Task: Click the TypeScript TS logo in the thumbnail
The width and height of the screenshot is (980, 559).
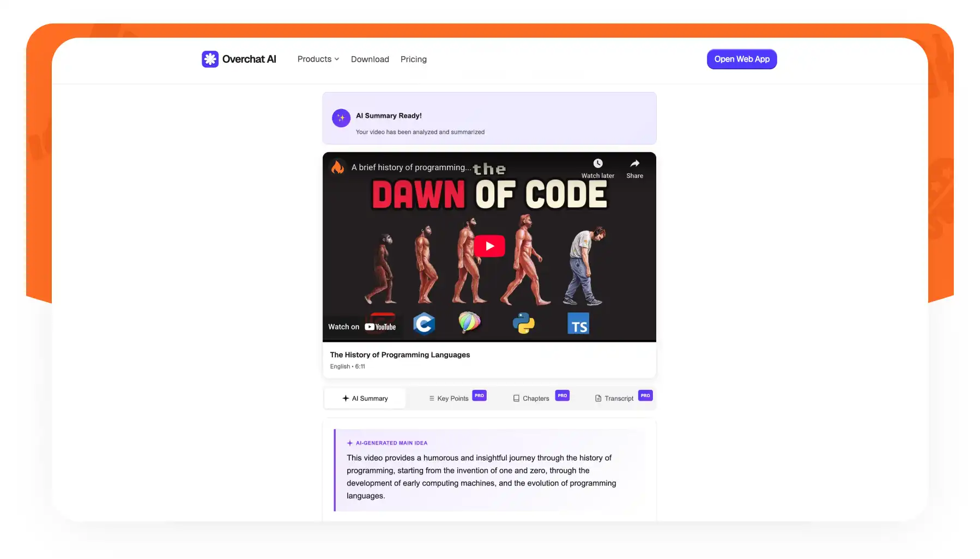Action: [x=578, y=323]
